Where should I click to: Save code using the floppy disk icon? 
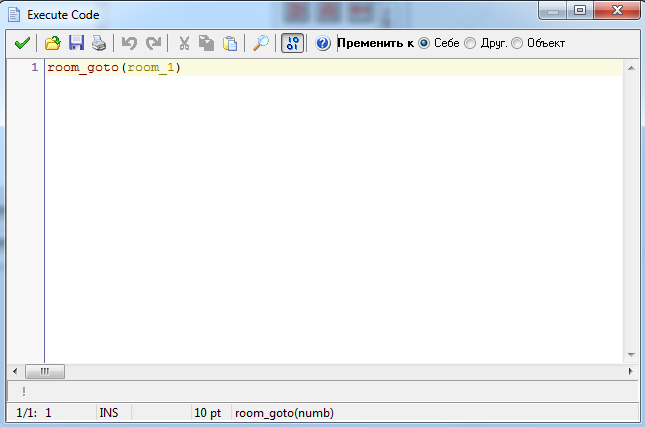pyautogui.click(x=76, y=43)
